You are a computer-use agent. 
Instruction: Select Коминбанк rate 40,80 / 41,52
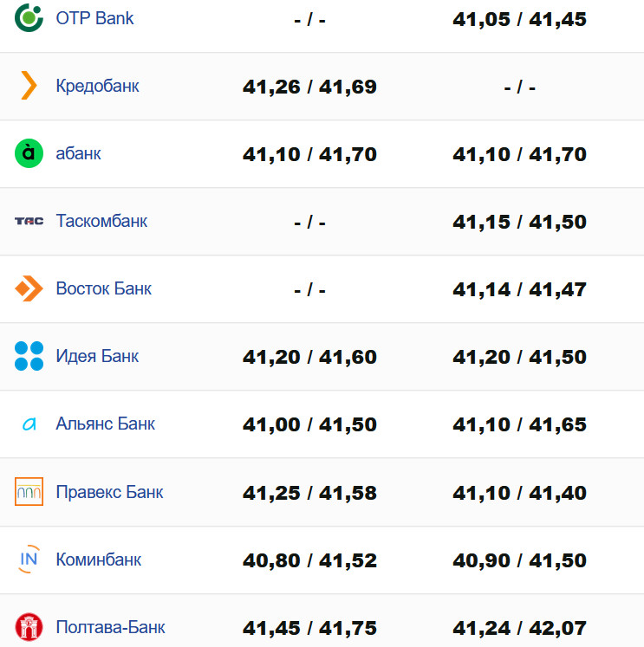point(309,560)
